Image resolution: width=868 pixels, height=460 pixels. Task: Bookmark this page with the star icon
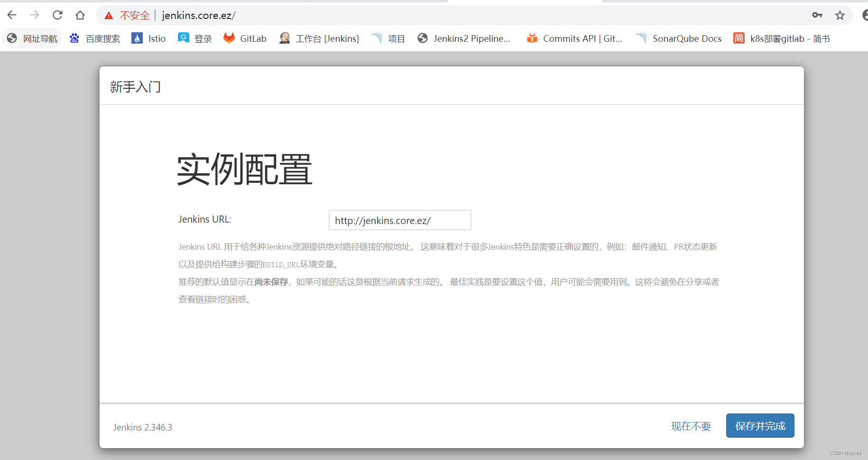(x=840, y=15)
